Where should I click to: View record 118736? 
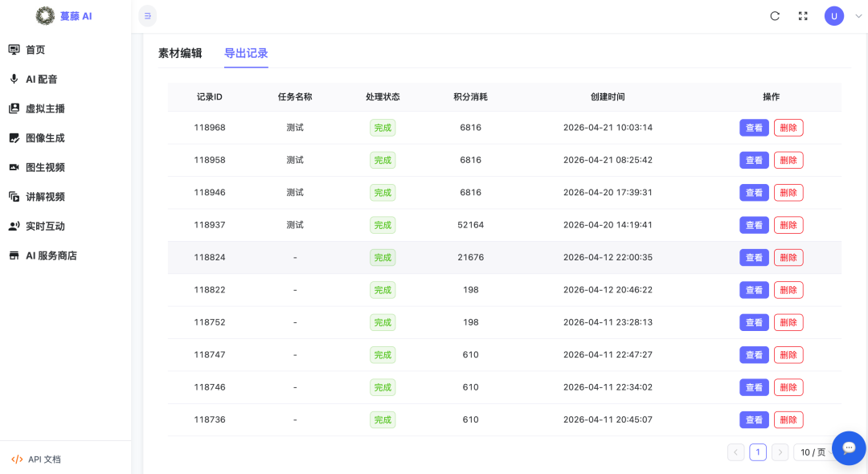pyautogui.click(x=754, y=420)
